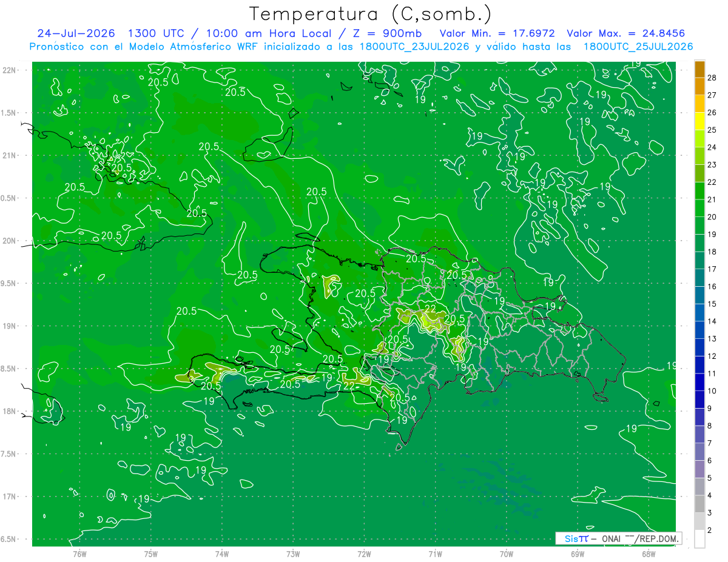Click the color scale value "14"
Screen dimensions: 728x562
click(713, 321)
